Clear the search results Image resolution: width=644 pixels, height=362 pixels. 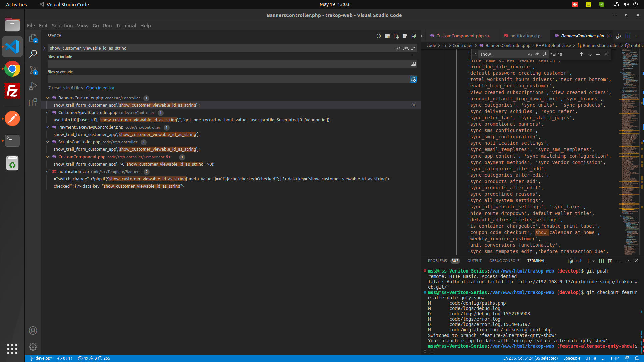(x=387, y=36)
